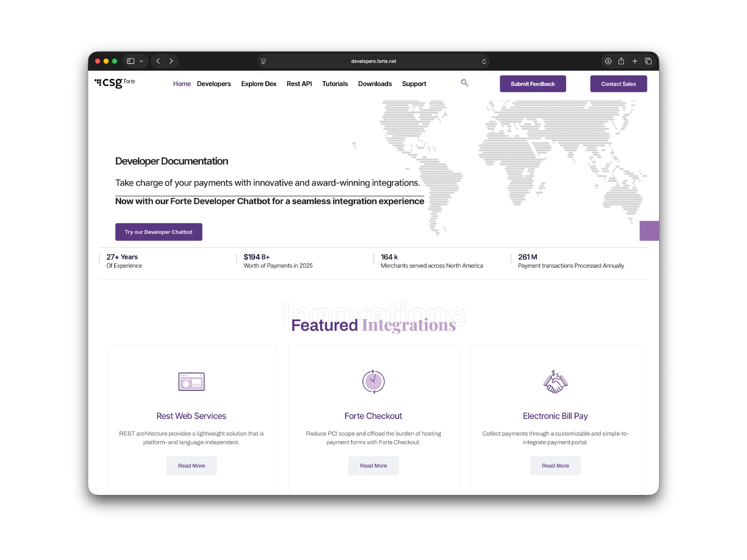Click the website settings icon in address bar

tap(264, 61)
